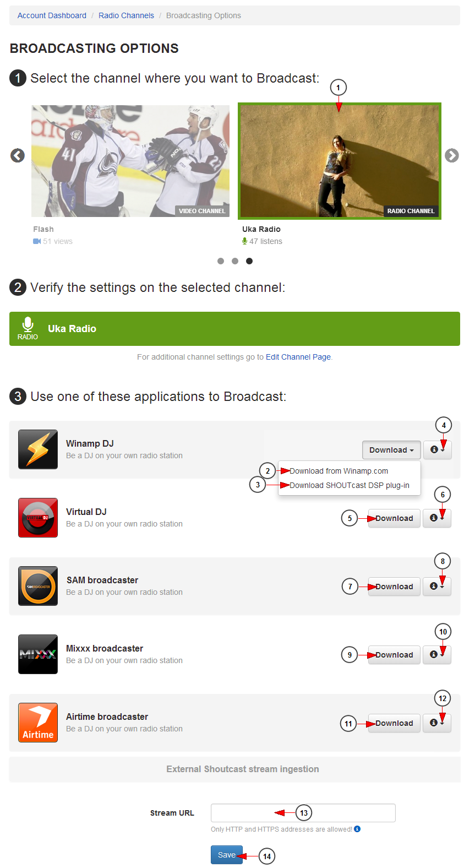
Task: Click the Winamp DJ lightning icon
Action: point(38,449)
